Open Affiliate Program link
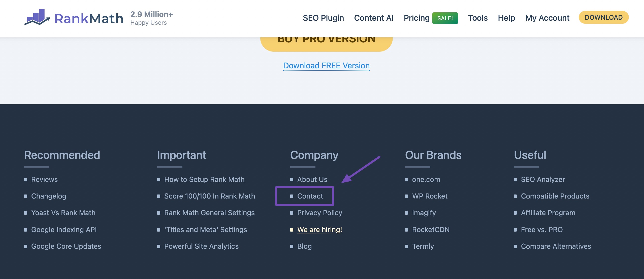The width and height of the screenshot is (644, 279). tap(548, 213)
